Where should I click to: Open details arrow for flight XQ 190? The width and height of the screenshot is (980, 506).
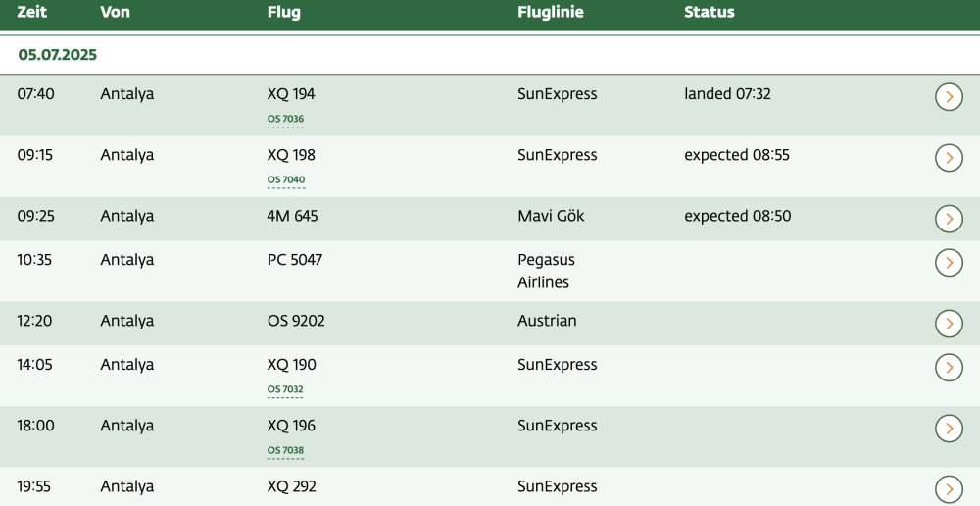click(949, 367)
